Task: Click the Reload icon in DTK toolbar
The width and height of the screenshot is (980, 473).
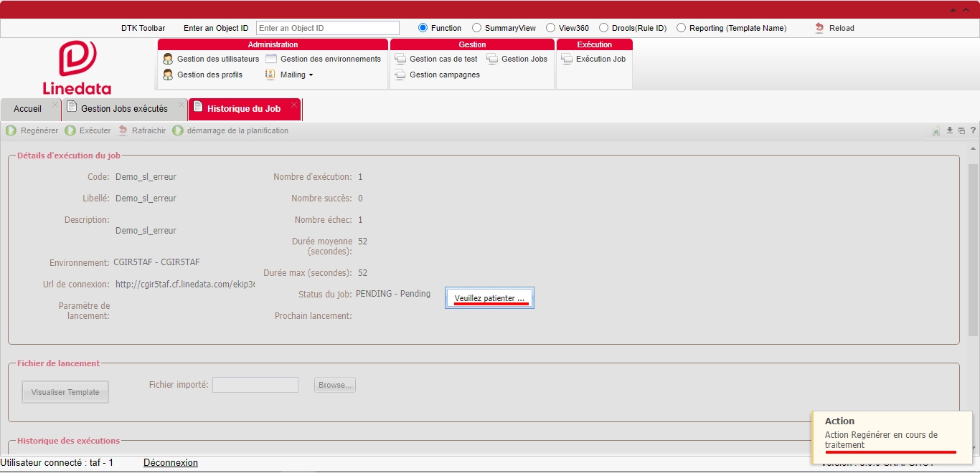Action: click(x=819, y=28)
